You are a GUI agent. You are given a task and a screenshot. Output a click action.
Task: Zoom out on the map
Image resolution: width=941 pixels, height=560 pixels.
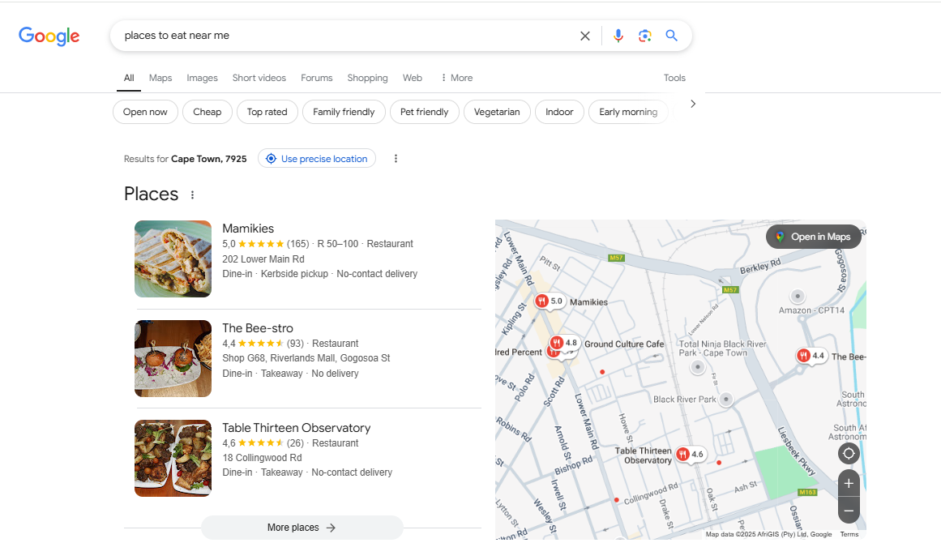coord(849,511)
